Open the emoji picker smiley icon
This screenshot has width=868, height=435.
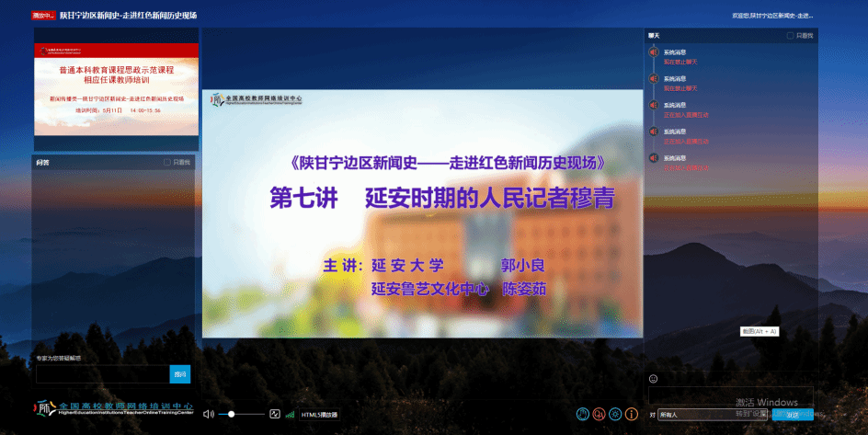653,378
